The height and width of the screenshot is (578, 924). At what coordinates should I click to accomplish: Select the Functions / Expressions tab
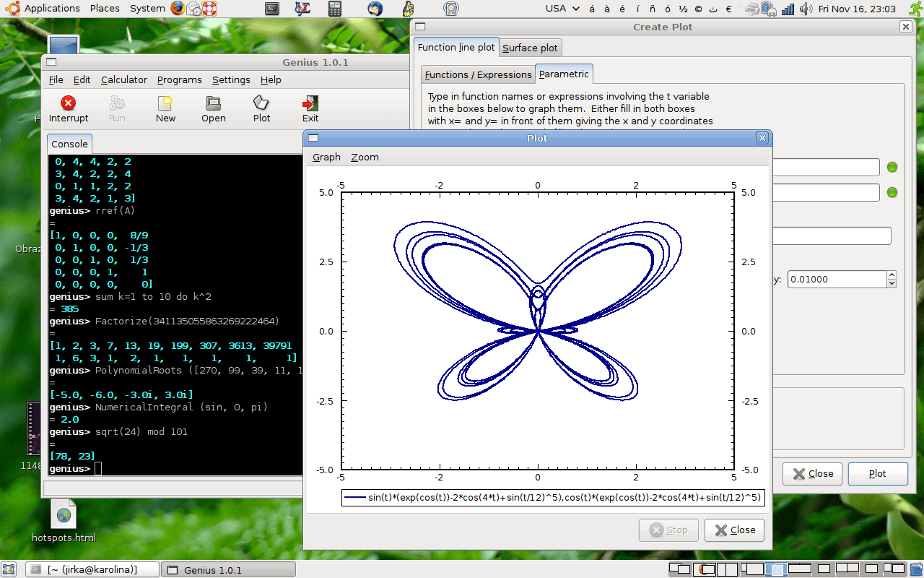pos(478,74)
